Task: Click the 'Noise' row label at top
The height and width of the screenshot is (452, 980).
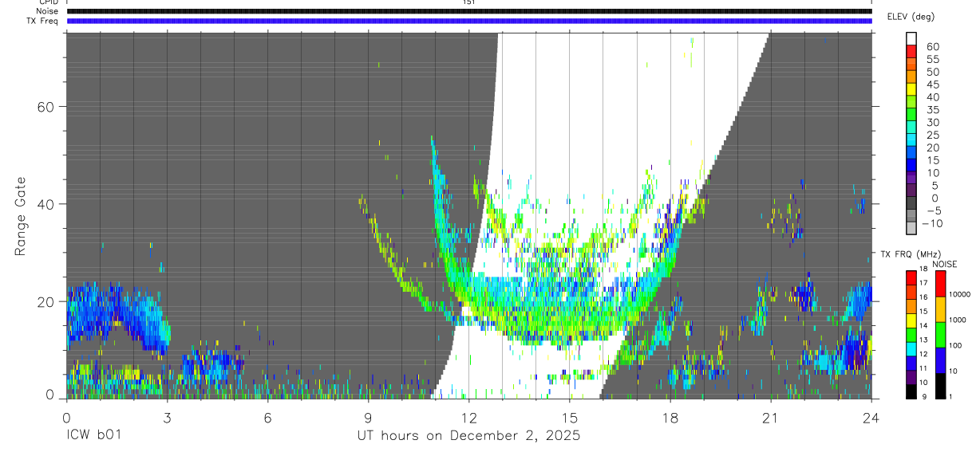Action: [x=47, y=11]
